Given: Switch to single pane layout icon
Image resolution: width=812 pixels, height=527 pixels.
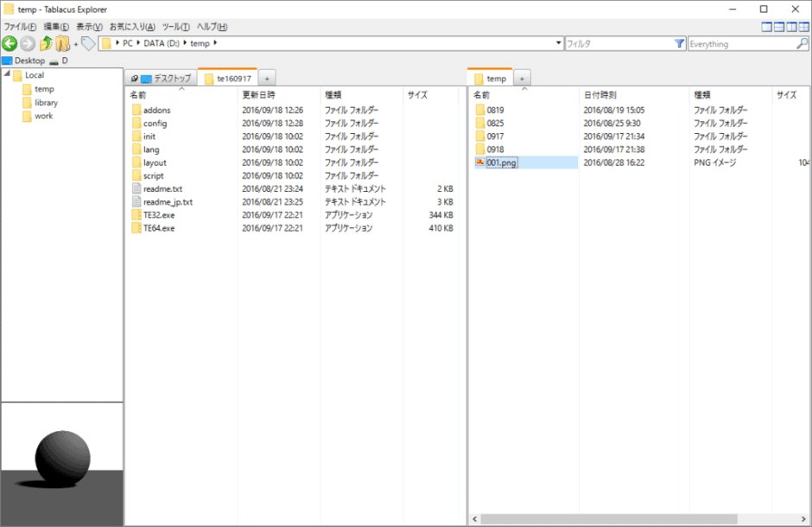Looking at the screenshot, I should [766, 27].
